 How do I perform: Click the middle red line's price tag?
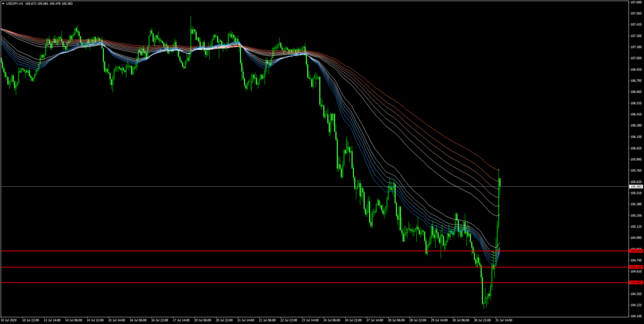[x=635, y=267]
